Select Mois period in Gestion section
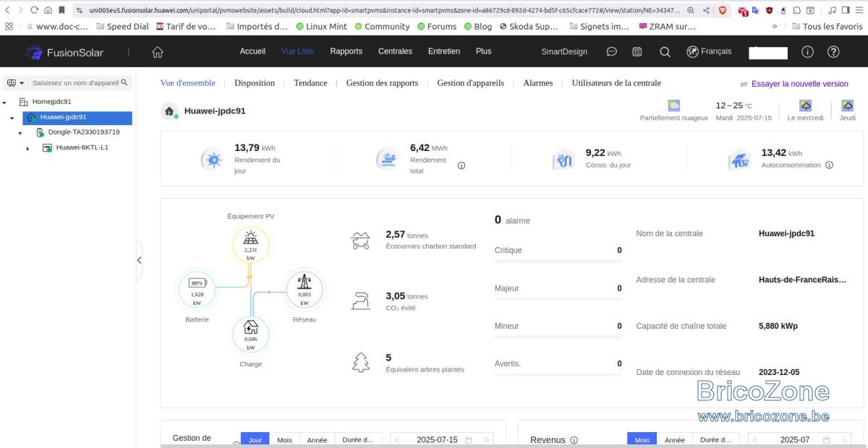The image size is (868, 448). [284, 439]
